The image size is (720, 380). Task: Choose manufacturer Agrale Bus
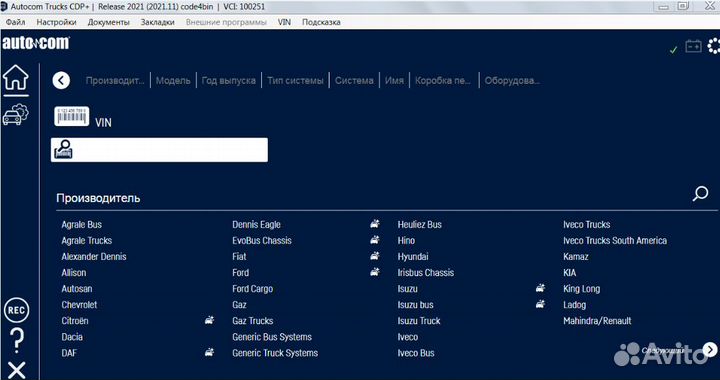(82, 224)
